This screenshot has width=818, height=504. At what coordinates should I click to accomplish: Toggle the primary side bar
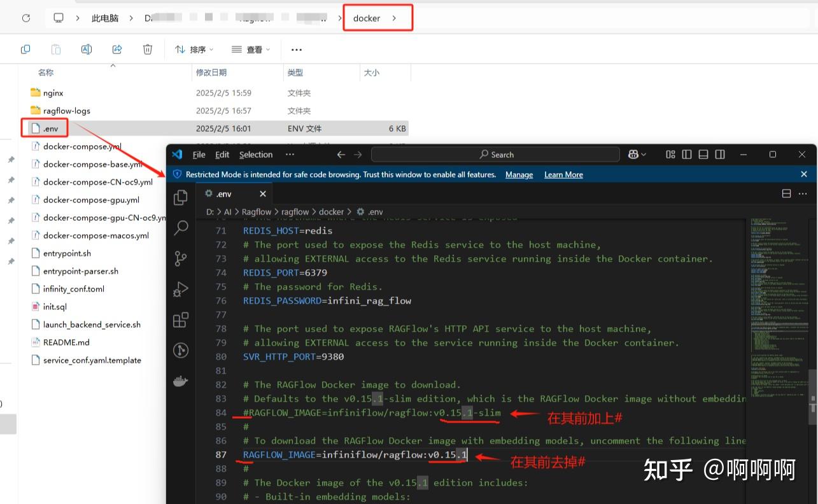pos(687,155)
